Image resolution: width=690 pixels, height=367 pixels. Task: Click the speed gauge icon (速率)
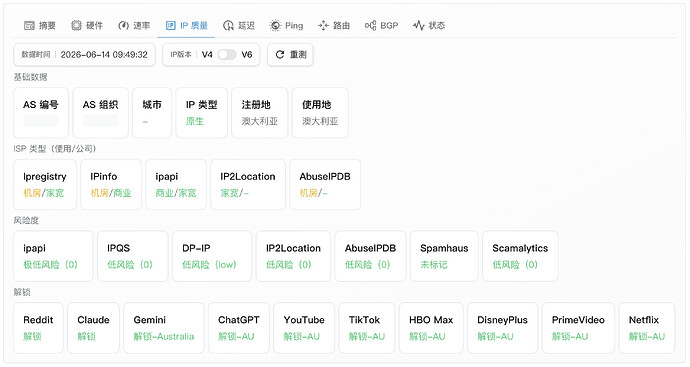coord(124,26)
